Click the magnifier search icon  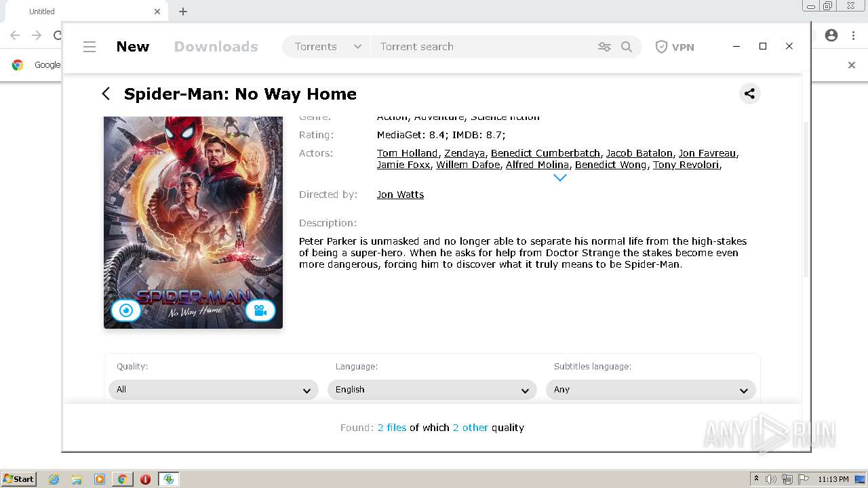point(627,47)
